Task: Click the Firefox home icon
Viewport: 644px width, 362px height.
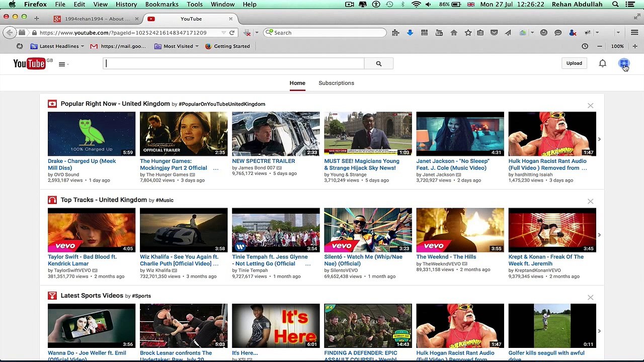Action: pyautogui.click(x=454, y=33)
